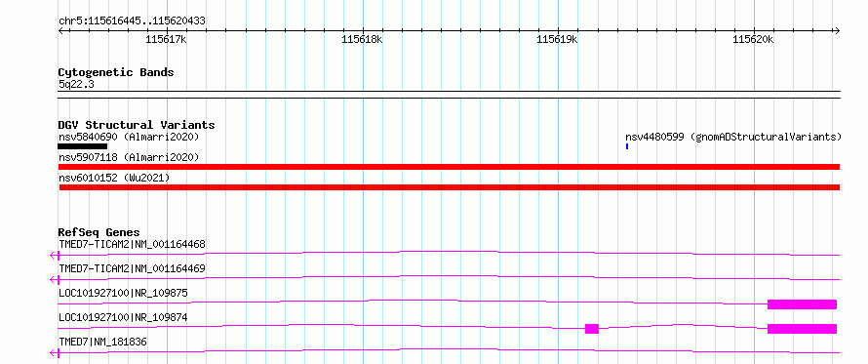The width and height of the screenshot is (868, 364).
Task: Click the TMED7 NM_181836 transcript arrow end
Action: point(55,353)
